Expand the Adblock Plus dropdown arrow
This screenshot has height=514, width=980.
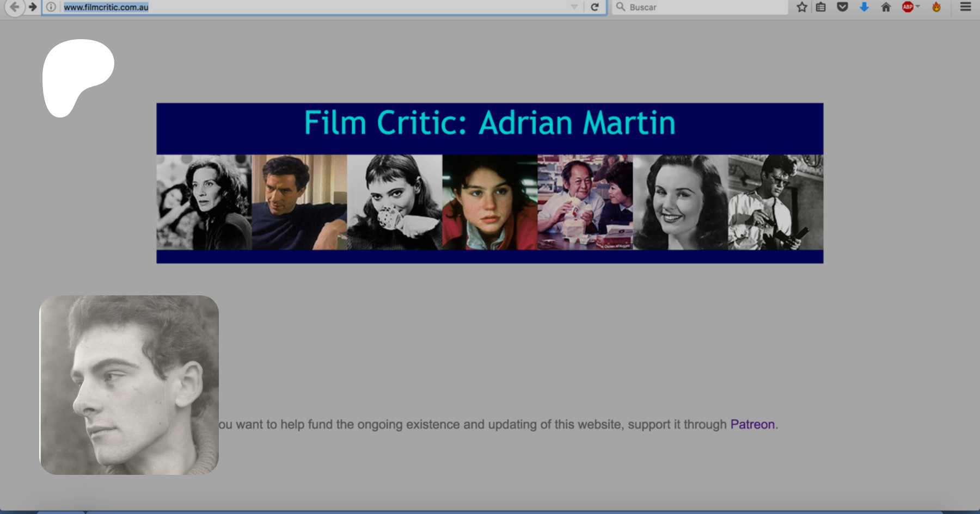click(918, 7)
